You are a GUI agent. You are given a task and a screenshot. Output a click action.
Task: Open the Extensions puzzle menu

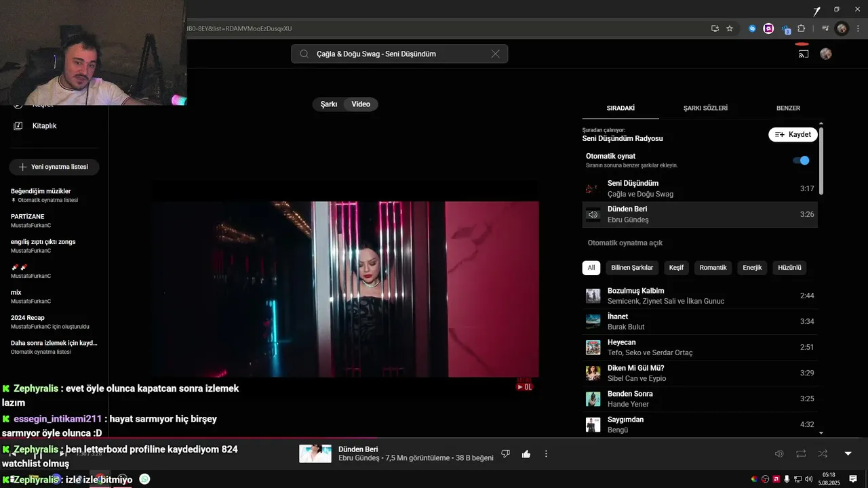[x=802, y=28]
